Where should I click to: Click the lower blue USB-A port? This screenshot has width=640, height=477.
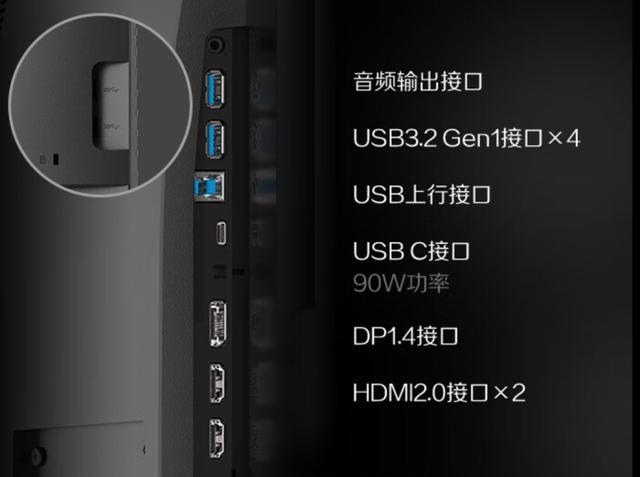coord(215,140)
